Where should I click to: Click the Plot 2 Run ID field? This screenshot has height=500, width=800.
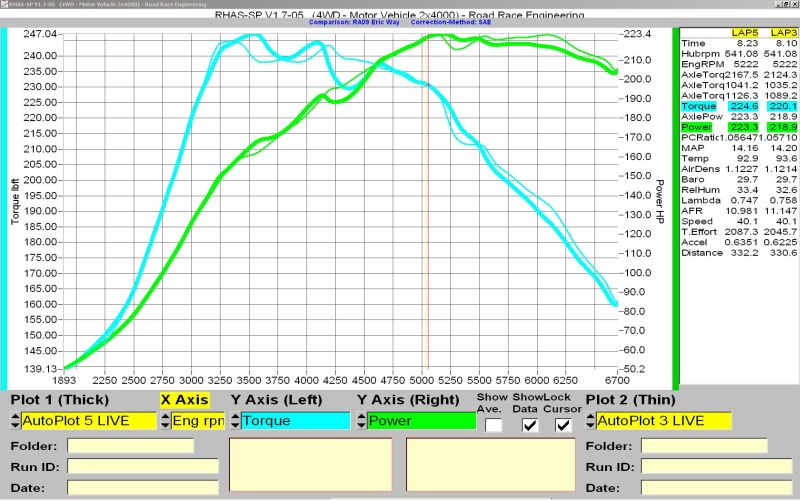[717, 466]
